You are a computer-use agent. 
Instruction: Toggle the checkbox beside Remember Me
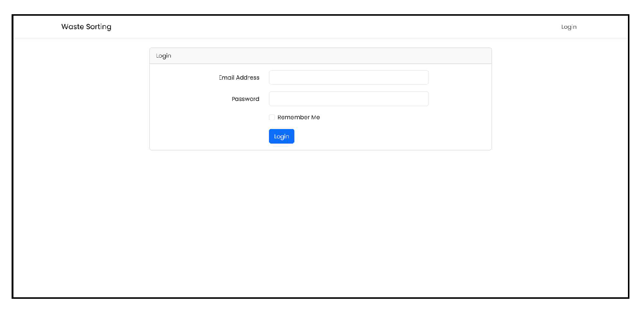(x=272, y=117)
